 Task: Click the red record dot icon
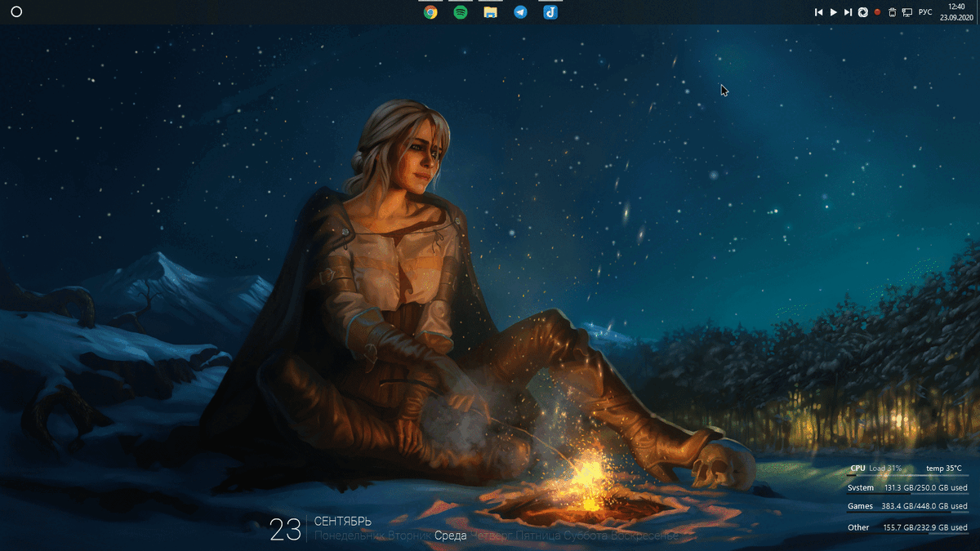877,12
